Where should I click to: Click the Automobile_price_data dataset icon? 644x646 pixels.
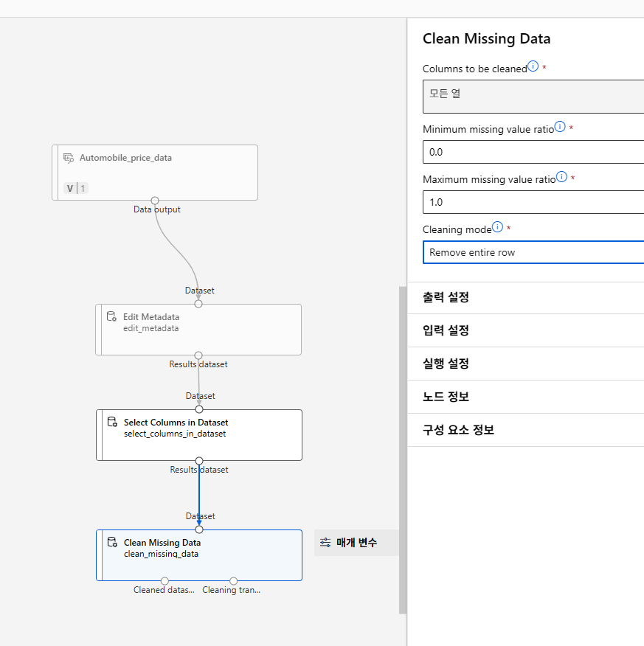69,158
